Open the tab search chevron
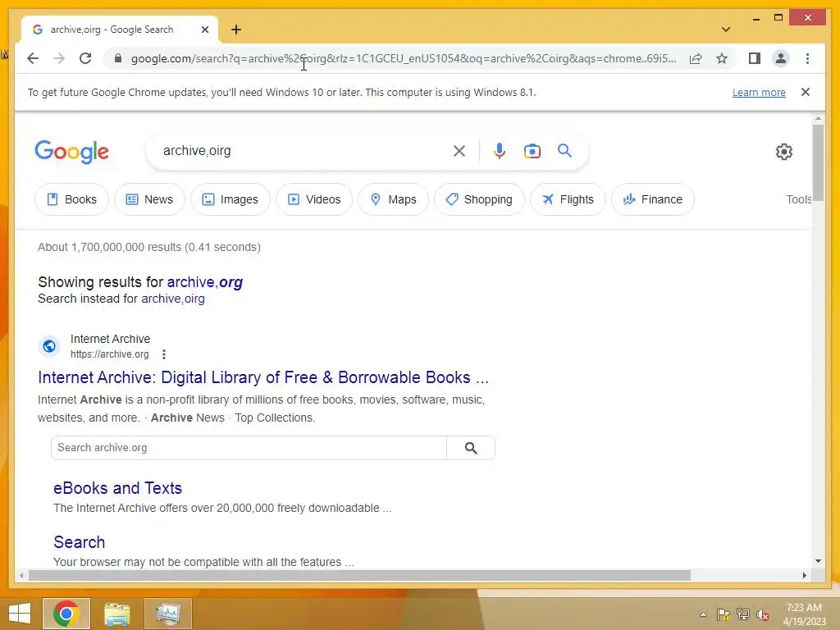The image size is (840, 630). tap(726, 30)
